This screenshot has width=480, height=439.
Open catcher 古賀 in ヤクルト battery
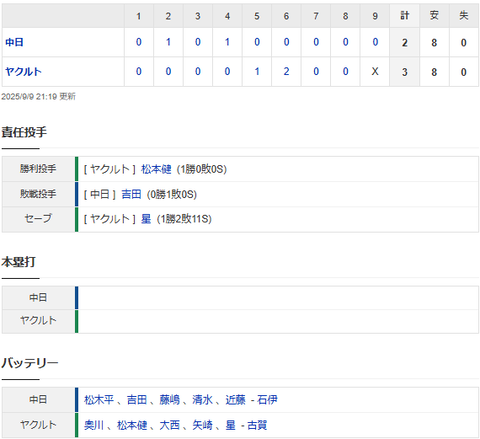[257, 425]
